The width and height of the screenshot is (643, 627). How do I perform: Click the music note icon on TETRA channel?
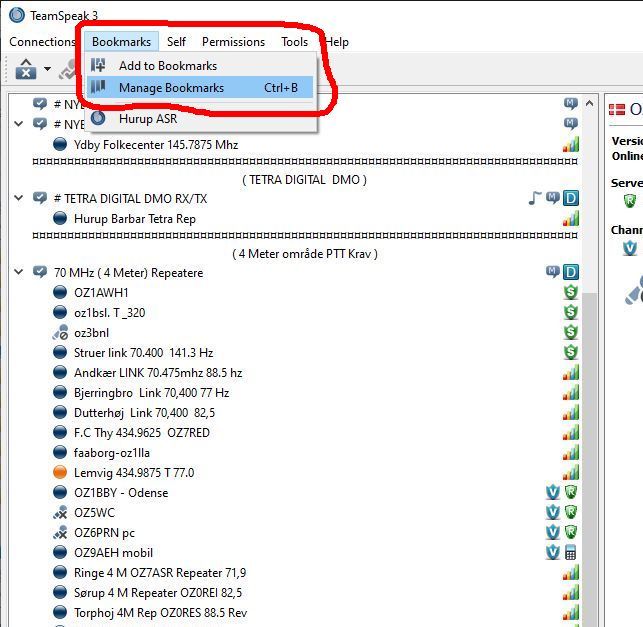click(534, 198)
